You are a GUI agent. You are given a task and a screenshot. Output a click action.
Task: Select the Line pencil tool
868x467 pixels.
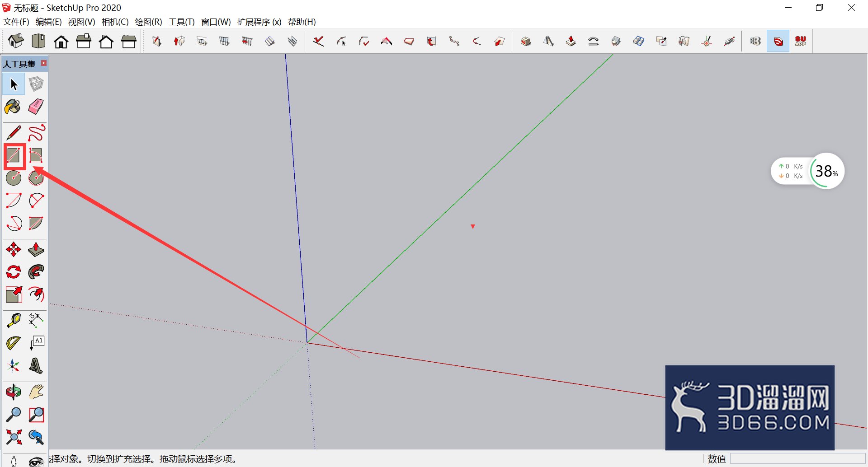point(14,133)
